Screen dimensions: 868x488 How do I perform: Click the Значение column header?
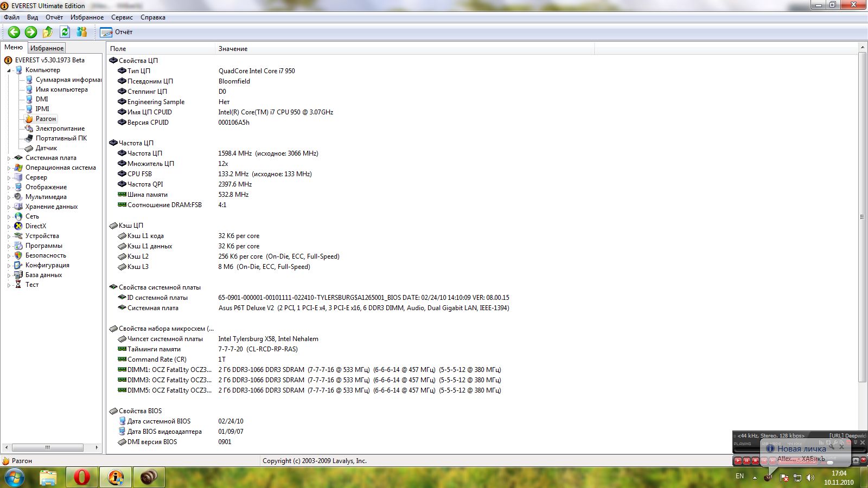click(233, 49)
